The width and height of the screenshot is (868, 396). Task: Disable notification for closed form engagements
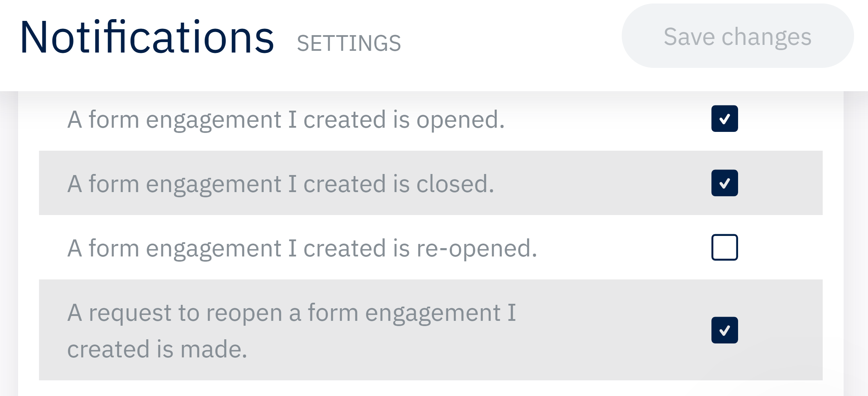tap(724, 183)
